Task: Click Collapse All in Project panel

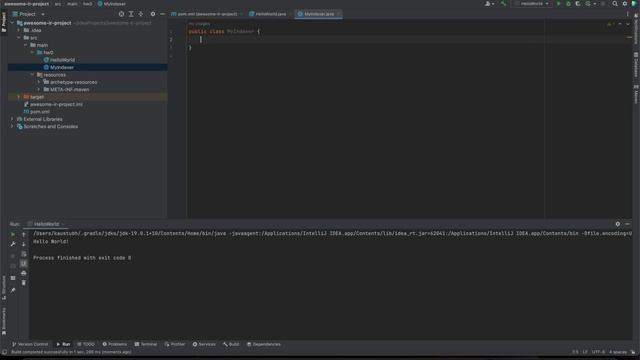Action: coord(141,14)
